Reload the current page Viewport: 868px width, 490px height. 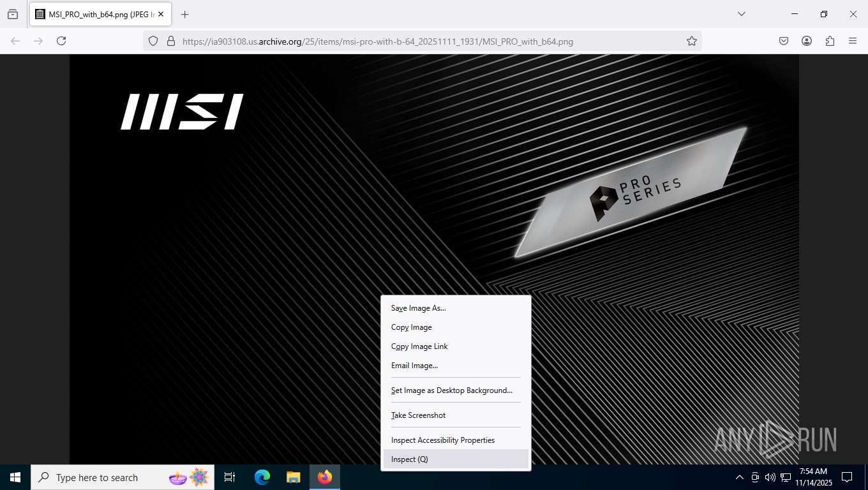61,41
